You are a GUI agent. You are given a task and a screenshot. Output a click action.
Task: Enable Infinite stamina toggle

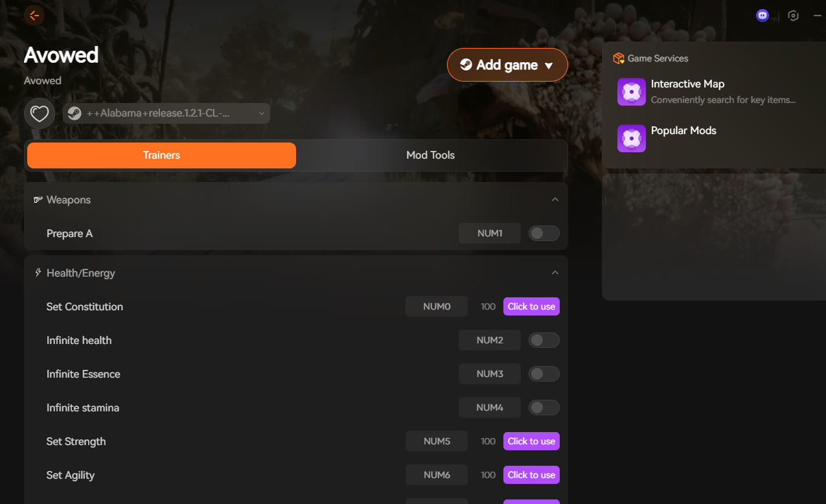[544, 407]
